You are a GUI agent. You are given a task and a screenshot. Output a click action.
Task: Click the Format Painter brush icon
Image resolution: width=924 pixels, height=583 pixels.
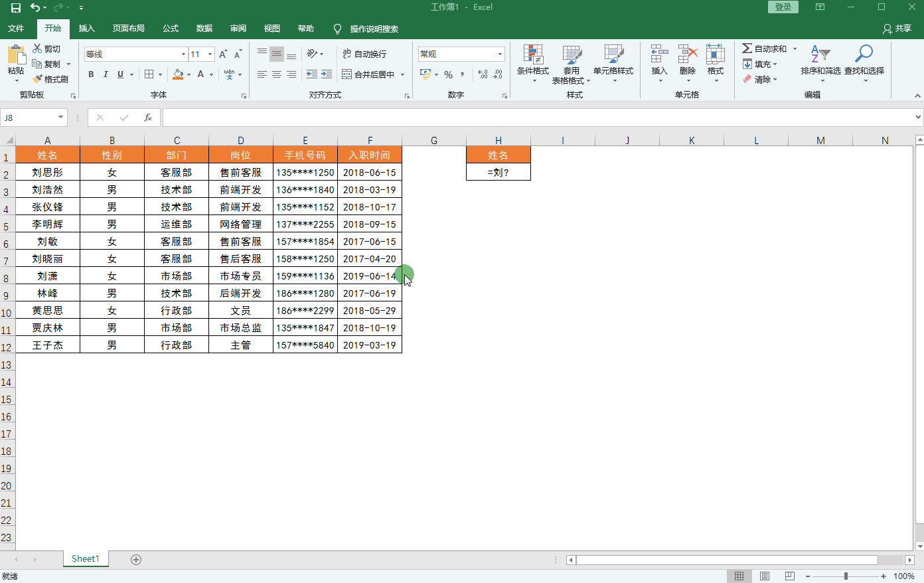38,79
